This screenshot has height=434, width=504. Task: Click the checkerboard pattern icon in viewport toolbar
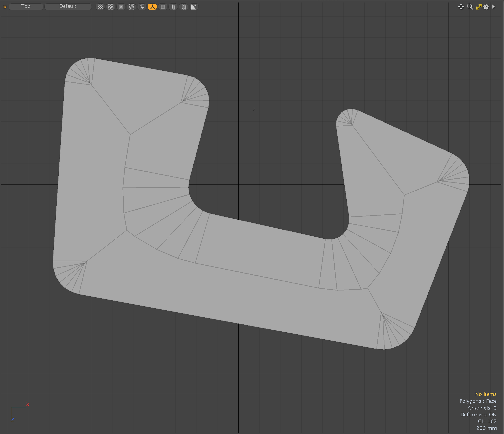(100, 7)
